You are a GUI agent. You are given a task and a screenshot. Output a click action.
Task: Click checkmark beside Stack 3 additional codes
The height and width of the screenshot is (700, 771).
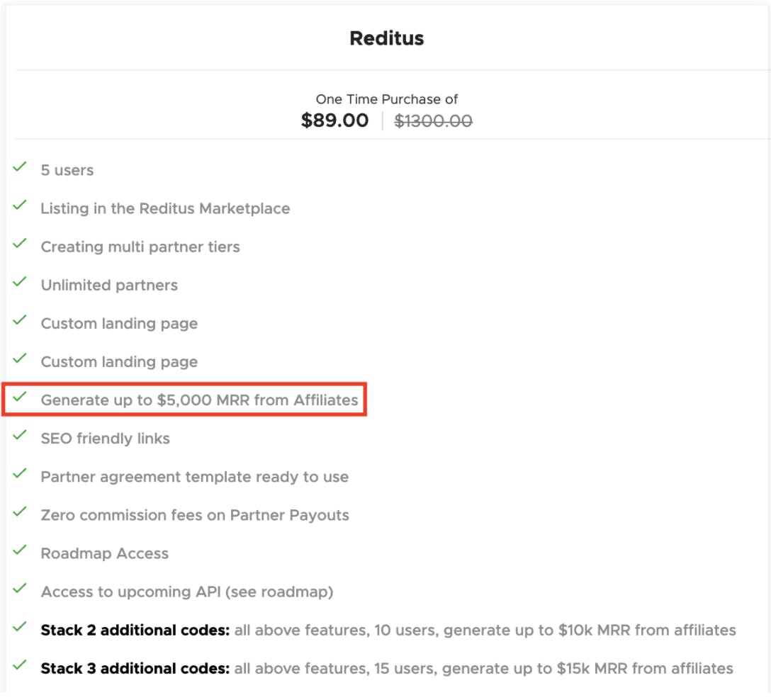click(20, 666)
